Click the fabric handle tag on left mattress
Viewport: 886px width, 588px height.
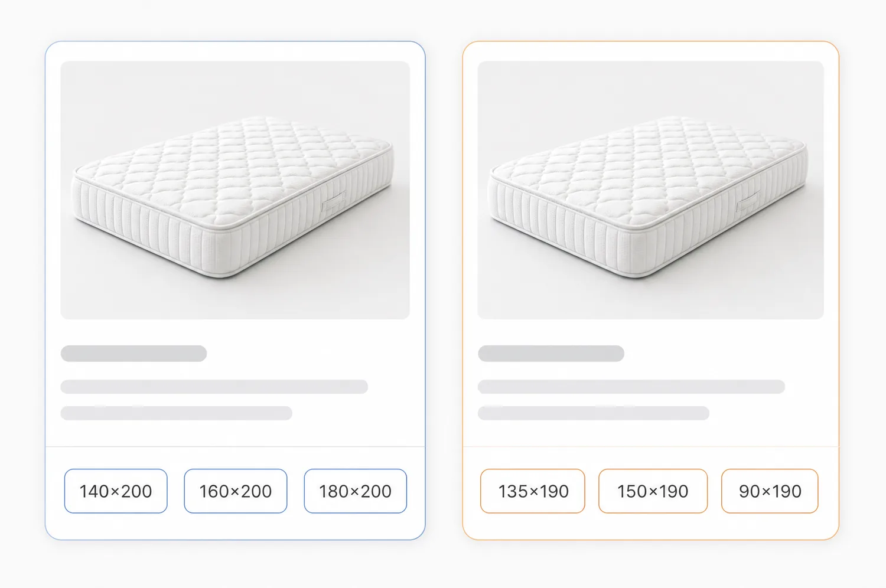click(x=334, y=202)
